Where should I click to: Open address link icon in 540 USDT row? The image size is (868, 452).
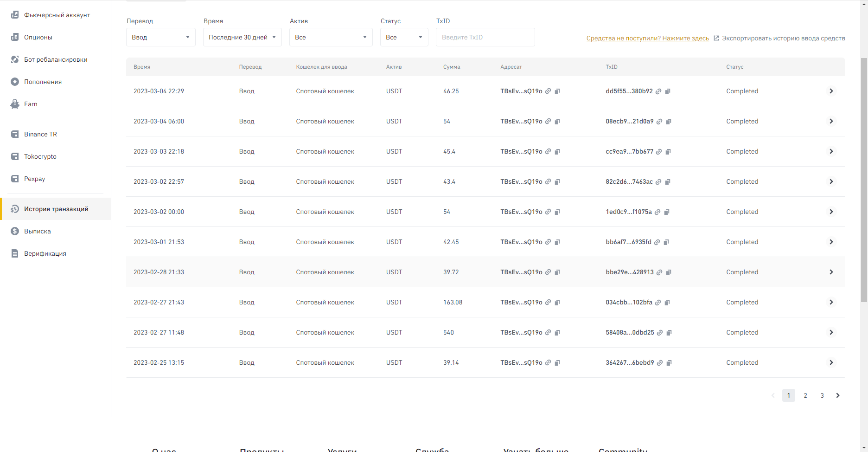pos(548,333)
